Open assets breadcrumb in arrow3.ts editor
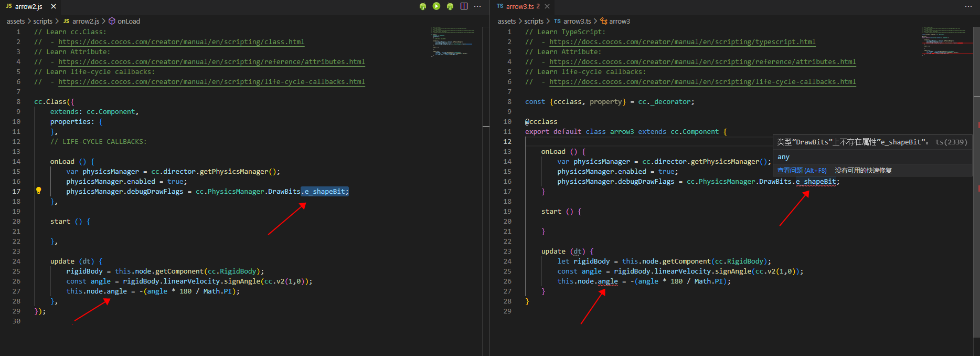 point(506,22)
